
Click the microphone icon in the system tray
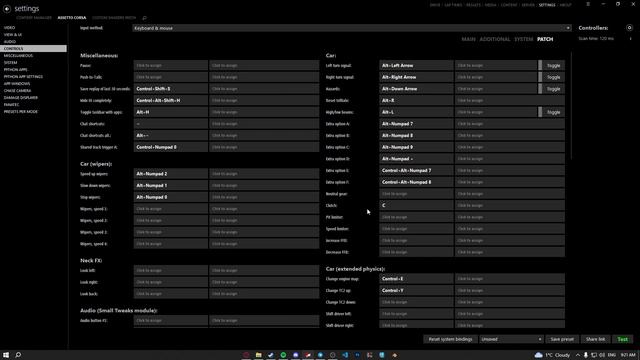point(586,355)
